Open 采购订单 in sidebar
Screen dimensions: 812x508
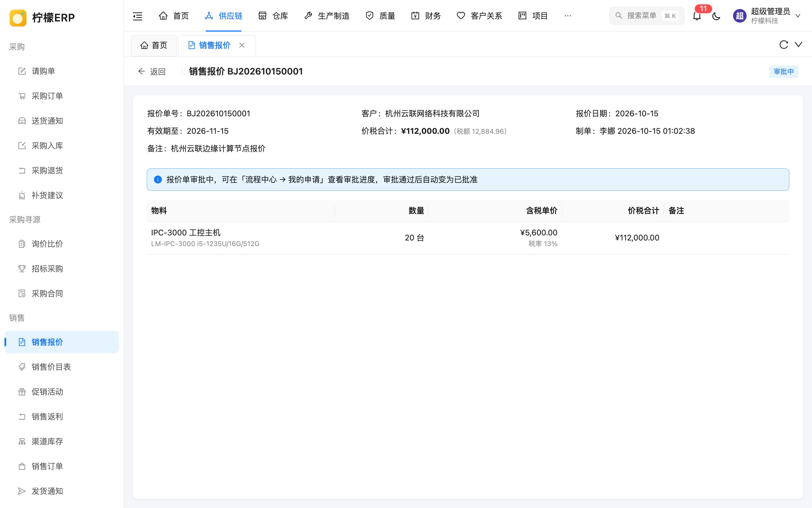click(x=62, y=96)
